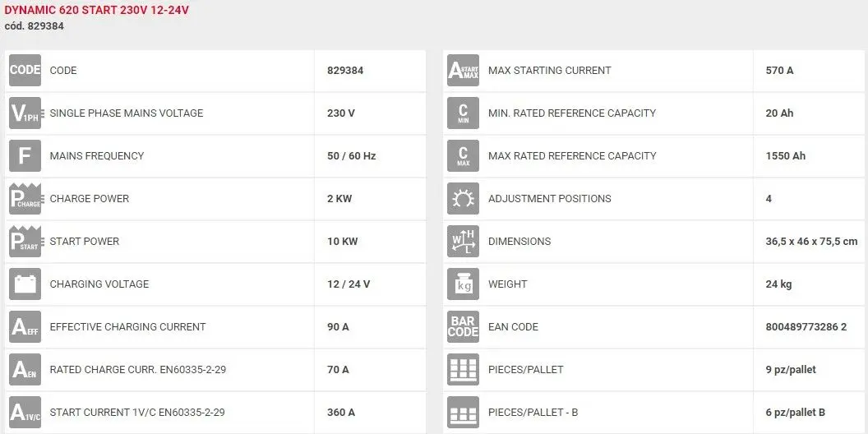Screen dimensions: 868x434
Task: Click the charge power P icon
Action: (25, 199)
